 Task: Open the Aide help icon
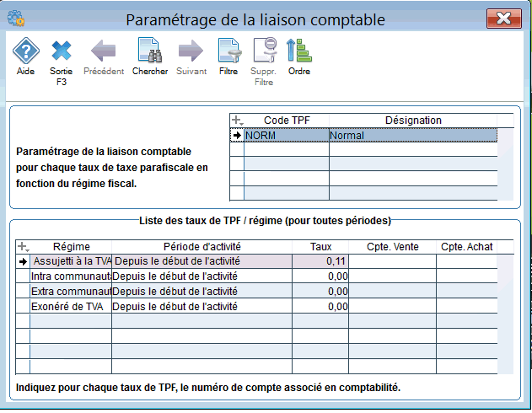coord(26,51)
